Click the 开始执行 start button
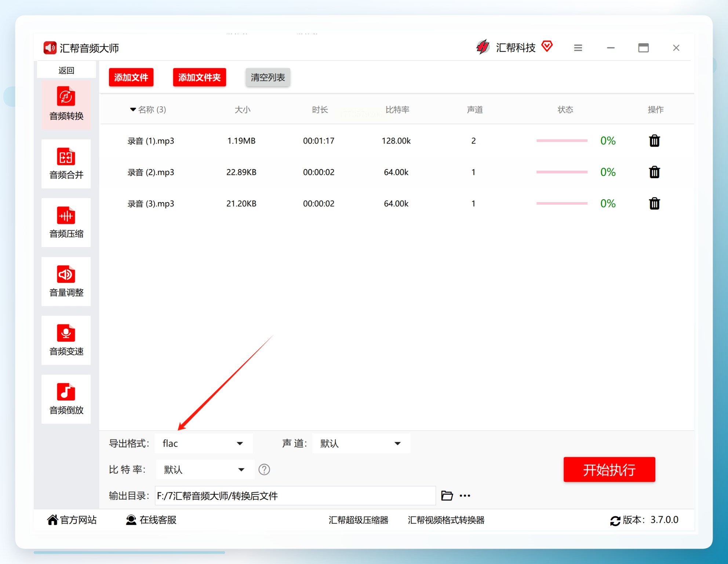 click(x=609, y=469)
